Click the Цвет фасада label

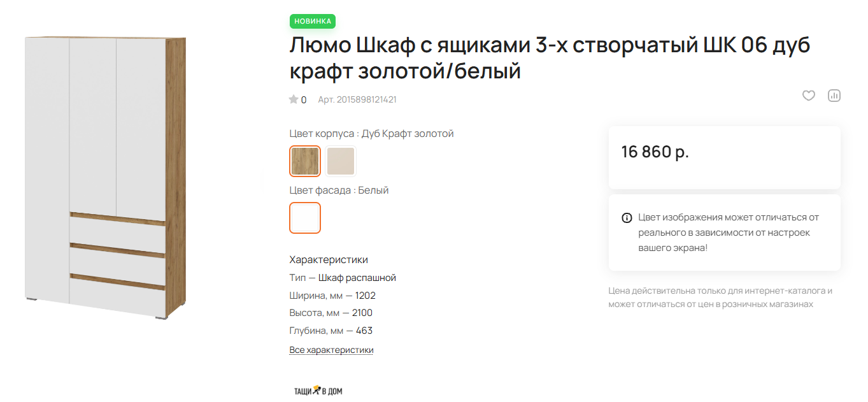(321, 190)
